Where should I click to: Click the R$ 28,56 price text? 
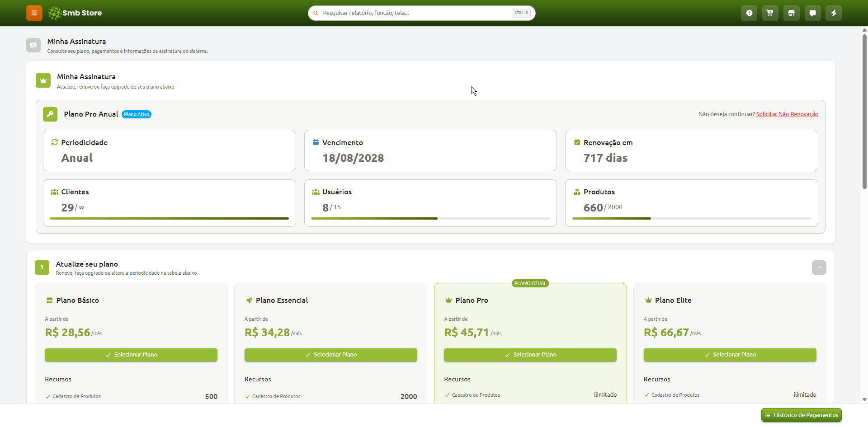[68, 333]
